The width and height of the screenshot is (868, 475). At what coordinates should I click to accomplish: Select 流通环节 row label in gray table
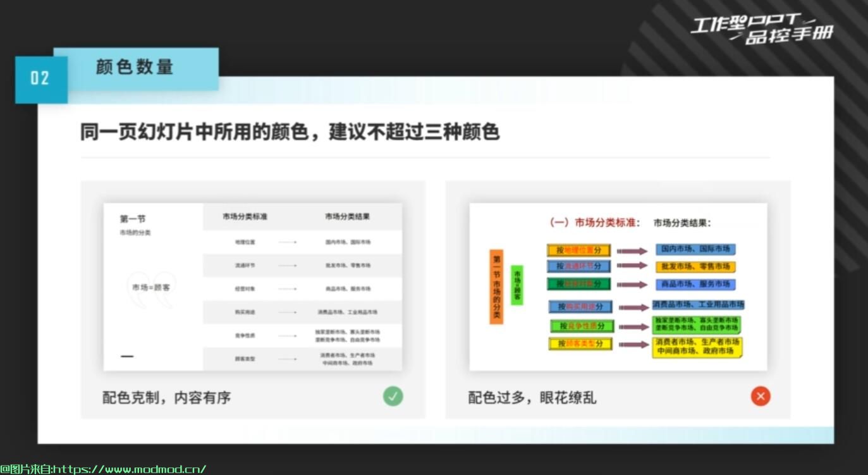pos(245,266)
